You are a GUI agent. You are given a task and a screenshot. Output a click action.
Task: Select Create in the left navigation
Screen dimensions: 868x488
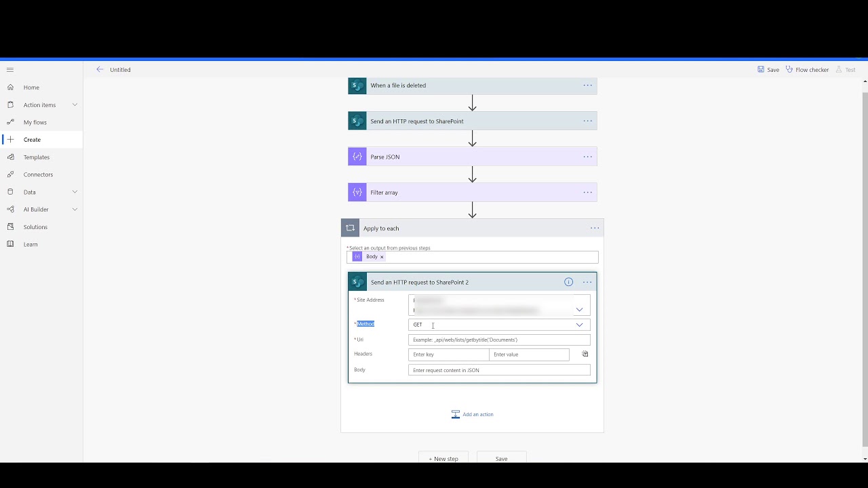(x=32, y=140)
